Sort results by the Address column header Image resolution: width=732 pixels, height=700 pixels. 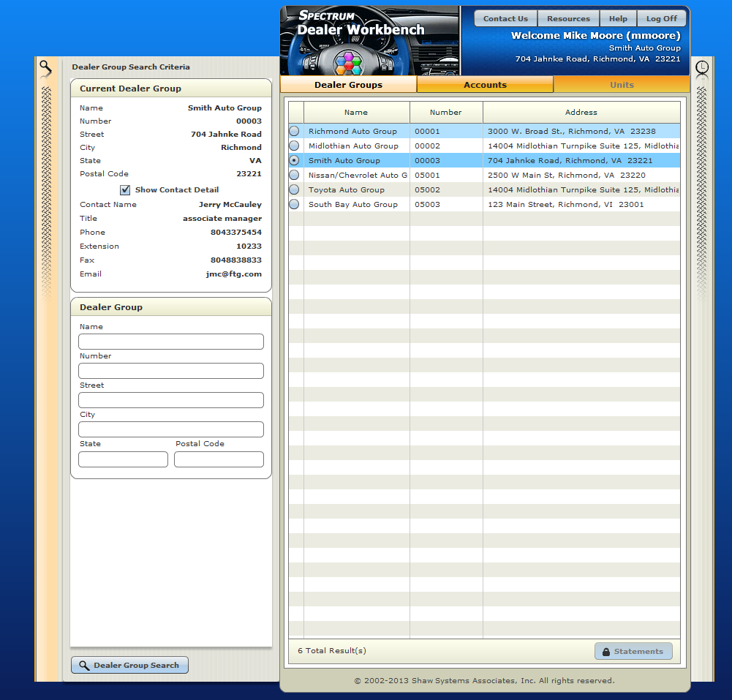[x=581, y=112]
